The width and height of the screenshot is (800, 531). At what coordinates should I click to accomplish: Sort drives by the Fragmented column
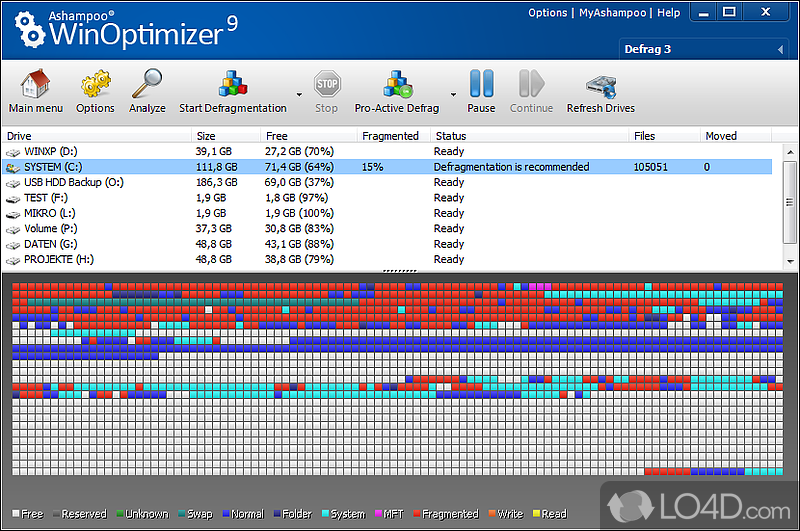[390, 136]
